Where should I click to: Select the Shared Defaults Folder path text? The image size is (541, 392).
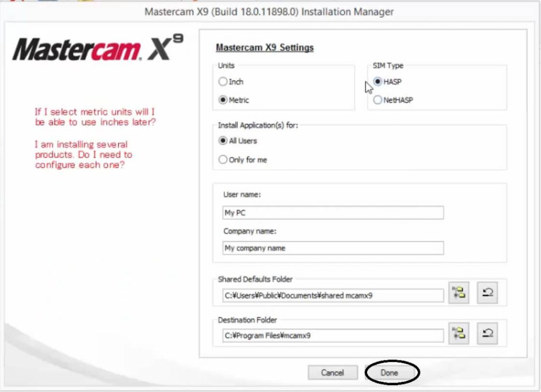point(332,295)
